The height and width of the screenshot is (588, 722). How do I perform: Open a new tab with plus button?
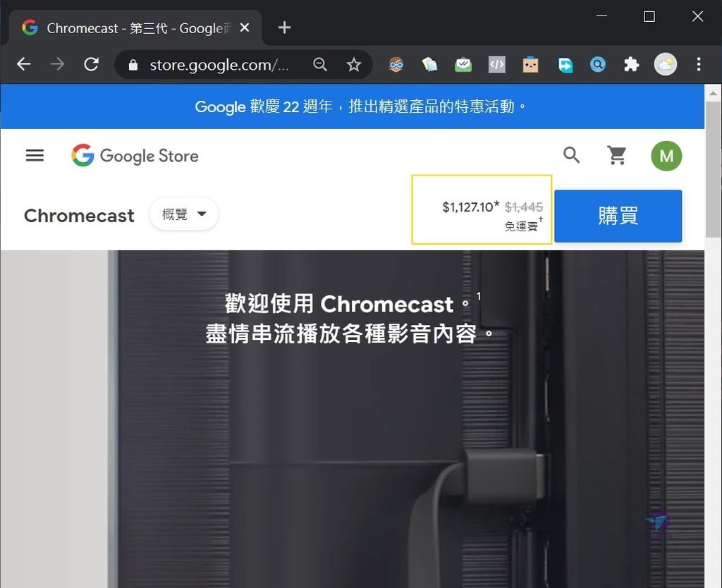pos(285,27)
